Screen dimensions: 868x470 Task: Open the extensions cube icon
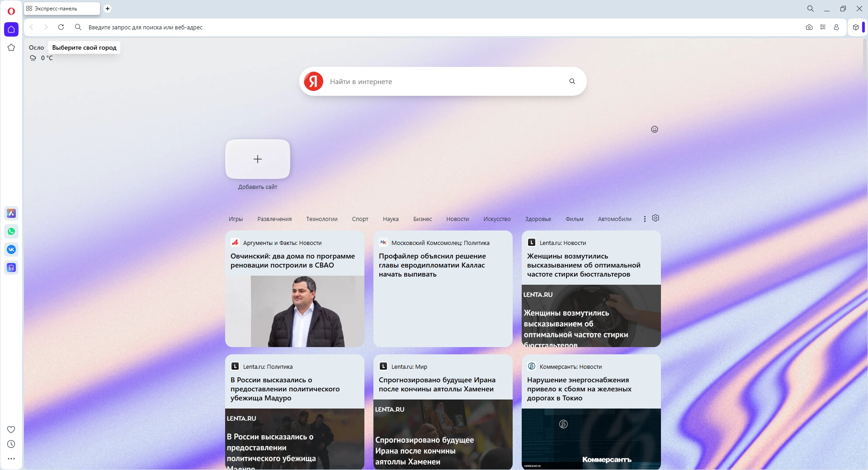856,27
